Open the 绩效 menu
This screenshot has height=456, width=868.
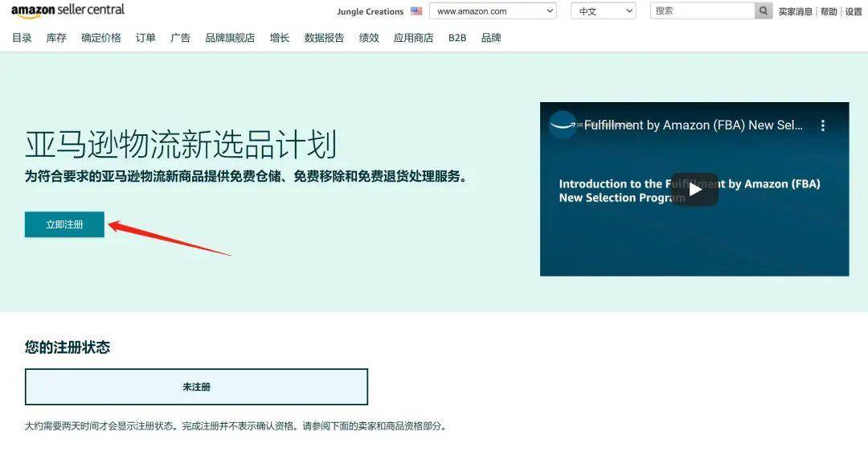(369, 38)
